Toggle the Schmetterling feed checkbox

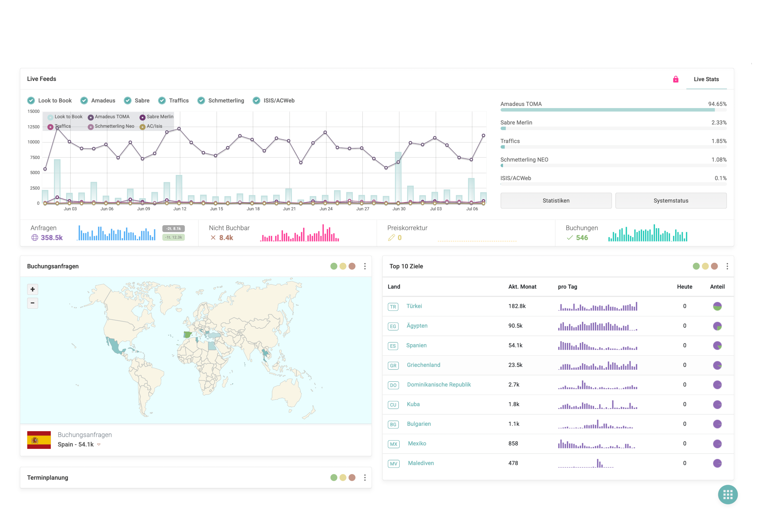(201, 100)
